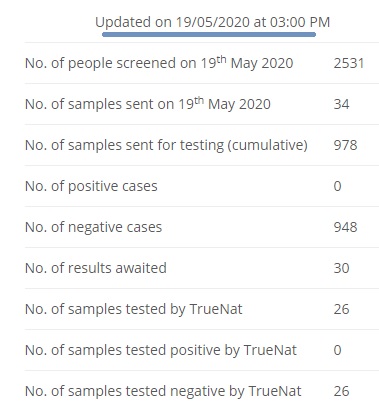379x410 pixels.
Task: Click 'samples sent for testing (cumulative)' label
Action: pos(166,145)
